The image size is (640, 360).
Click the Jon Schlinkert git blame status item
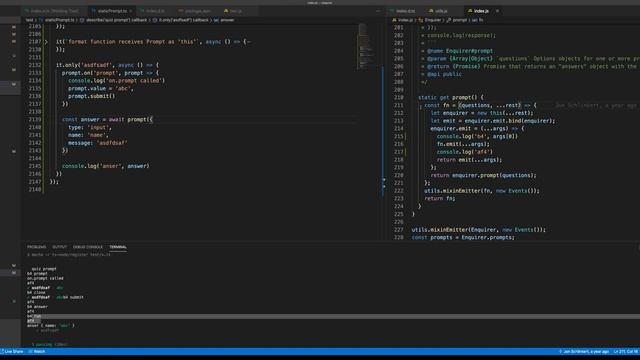click(x=584, y=351)
